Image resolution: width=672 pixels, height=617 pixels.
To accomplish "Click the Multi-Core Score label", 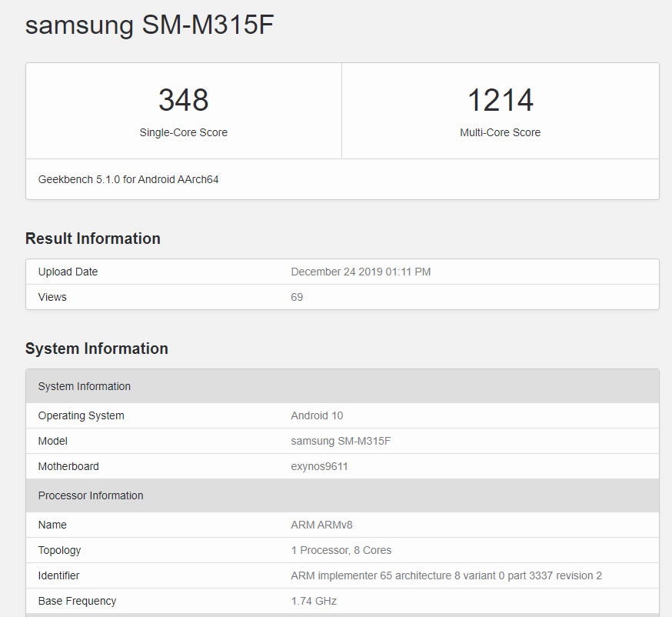I will [x=500, y=132].
